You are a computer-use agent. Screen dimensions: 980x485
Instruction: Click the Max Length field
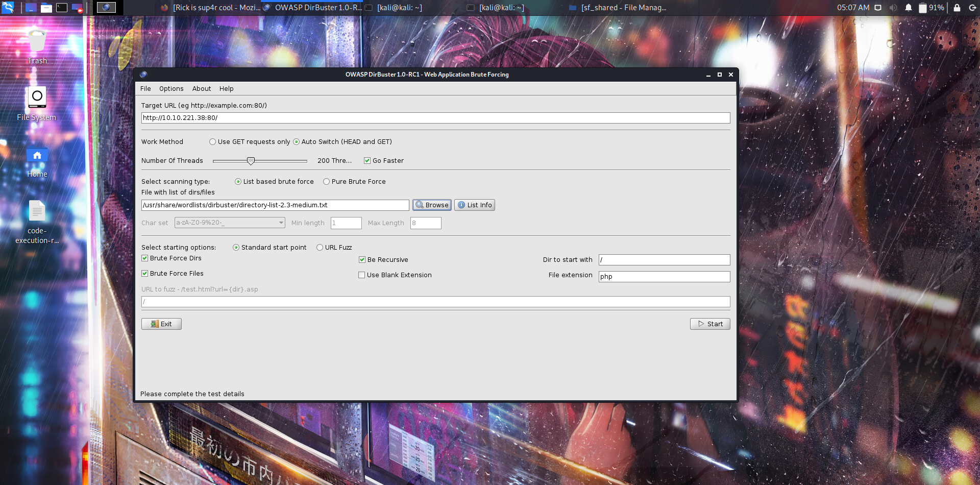pos(426,223)
